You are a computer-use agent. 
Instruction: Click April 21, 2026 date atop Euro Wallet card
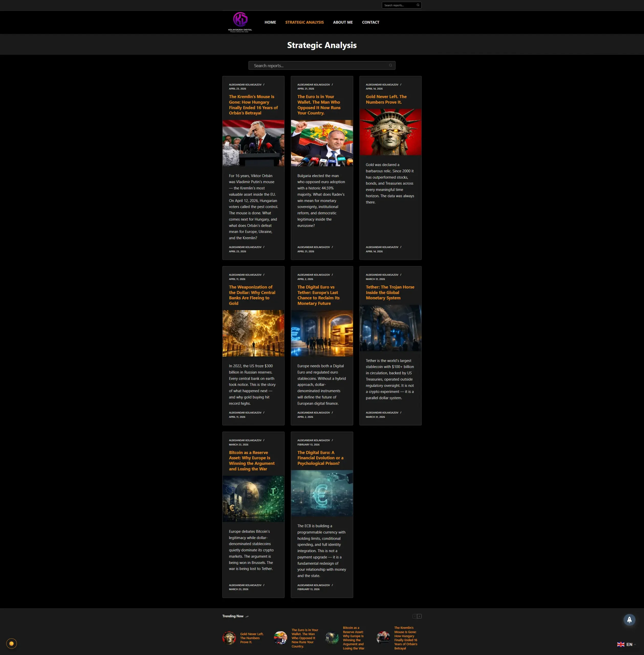pyautogui.click(x=305, y=89)
